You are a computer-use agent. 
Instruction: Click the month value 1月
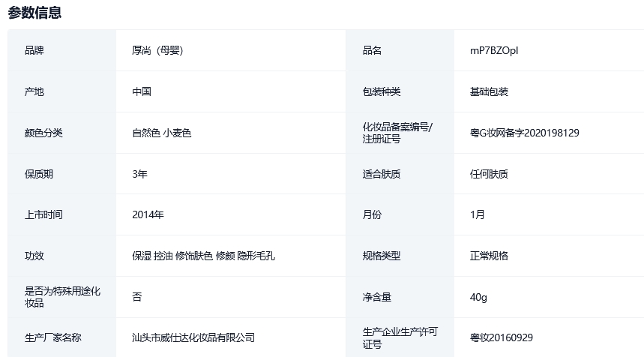(x=477, y=214)
